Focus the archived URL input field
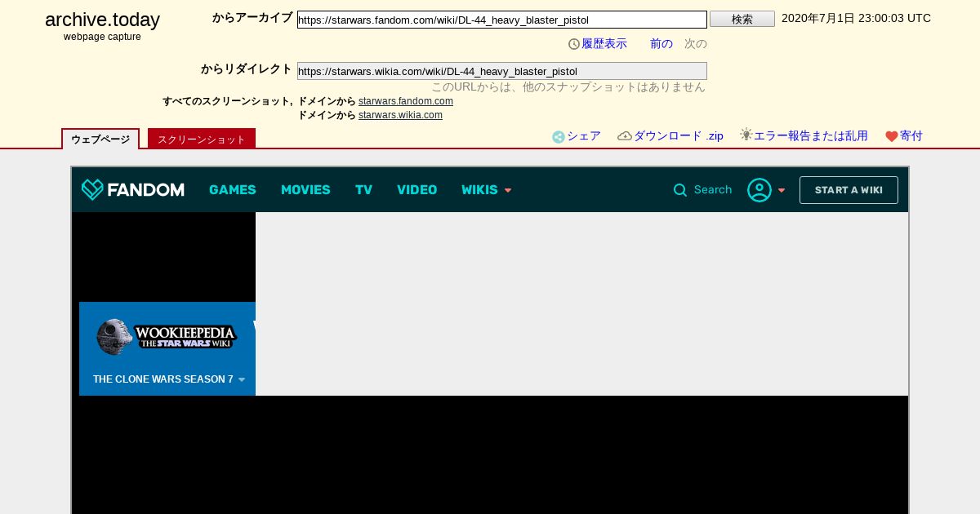The image size is (980, 514). (502, 20)
